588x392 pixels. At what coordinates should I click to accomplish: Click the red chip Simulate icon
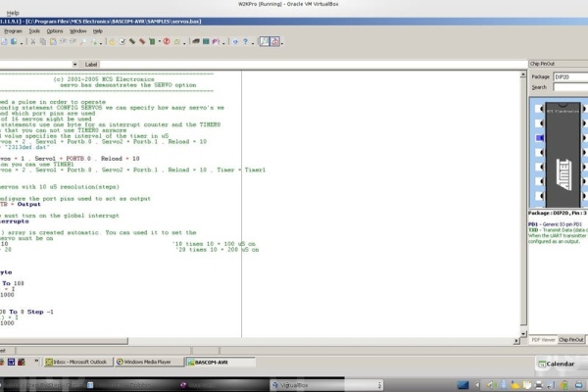pyautogui.click(x=142, y=41)
